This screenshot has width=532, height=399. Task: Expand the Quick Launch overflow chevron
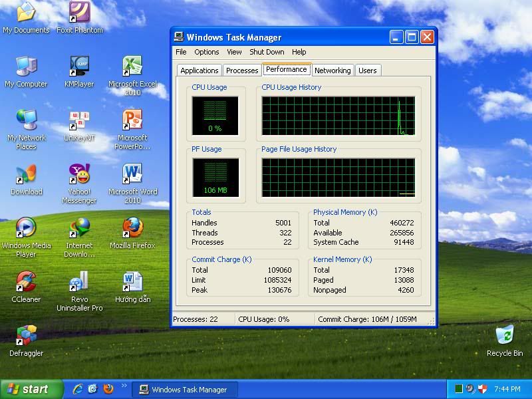124,386
